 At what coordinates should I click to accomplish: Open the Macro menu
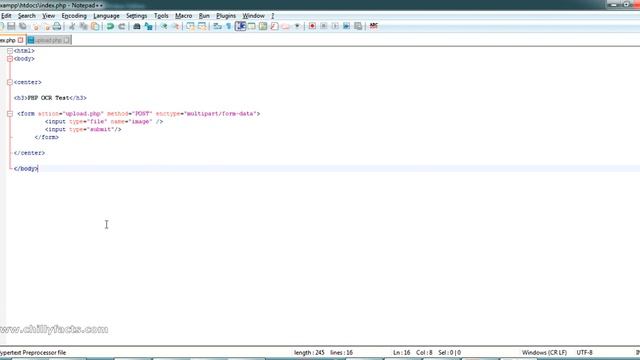click(x=183, y=16)
